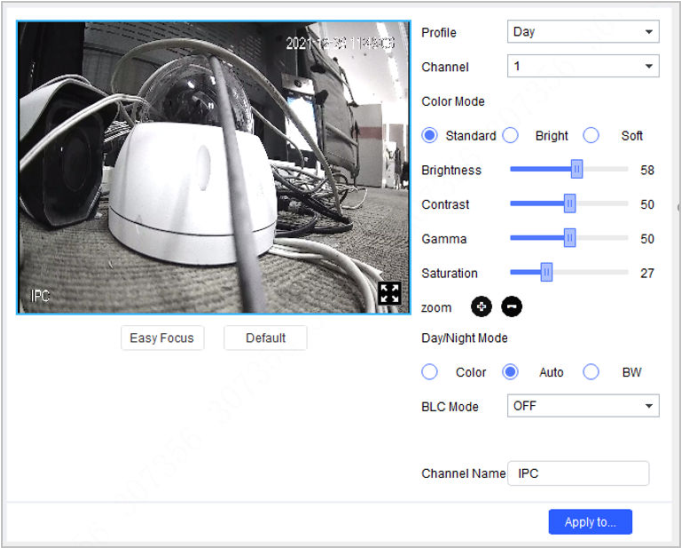Click the Contrast value 50
This screenshot has width=683, height=549.
(x=647, y=204)
